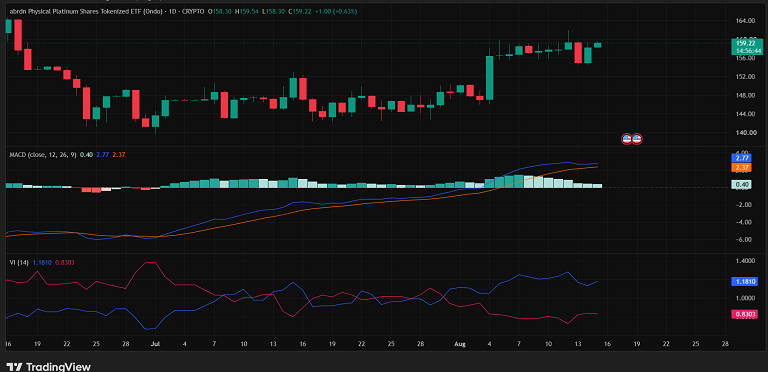
Task: Click the 148.00 price scale label
Action: tap(744, 95)
